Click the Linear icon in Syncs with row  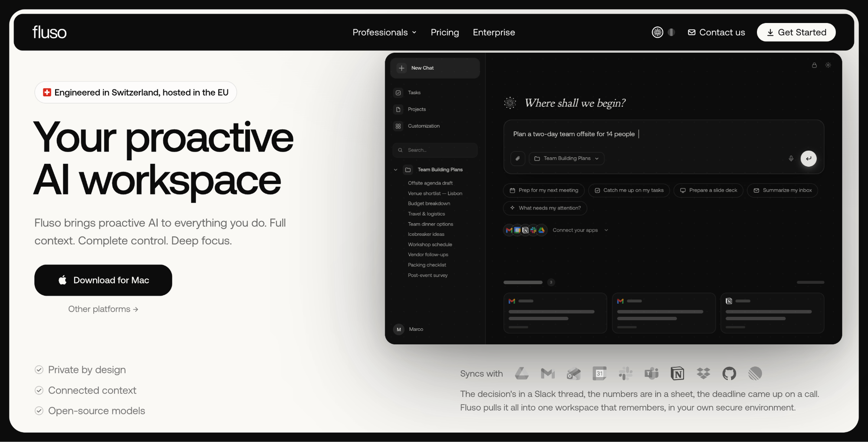click(755, 373)
